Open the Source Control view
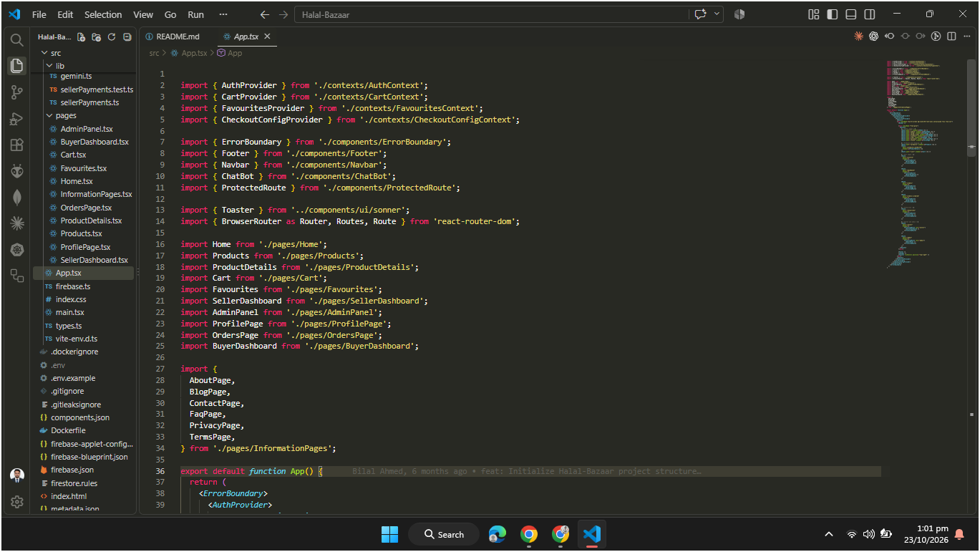 click(x=17, y=92)
